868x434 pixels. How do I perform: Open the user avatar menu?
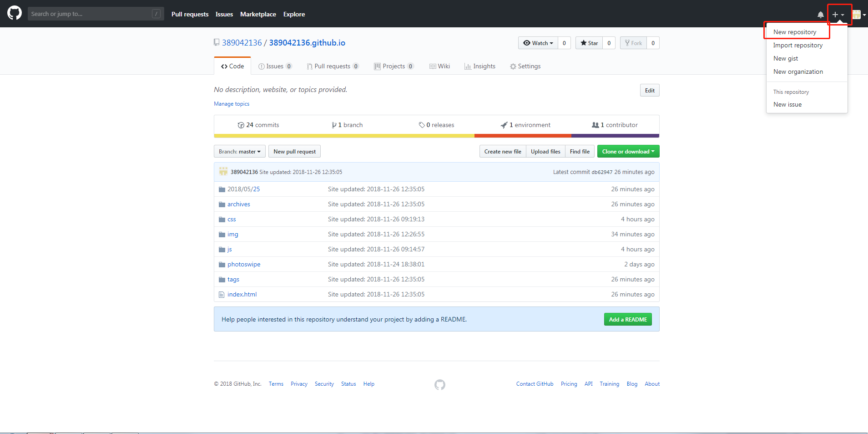pyautogui.click(x=858, y=15)
